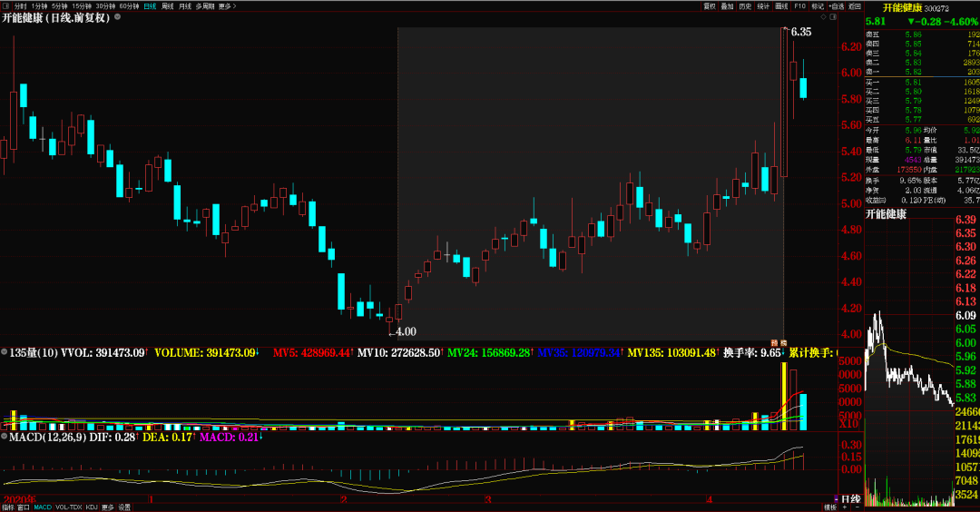Open 多周期 multi-period view
The height and width of the screenshot is (512, 980).
(205, 6)
